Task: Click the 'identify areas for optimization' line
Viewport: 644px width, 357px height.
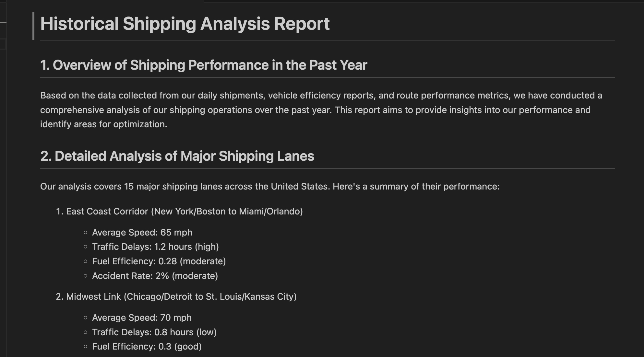Action: [x=104, y=124]
